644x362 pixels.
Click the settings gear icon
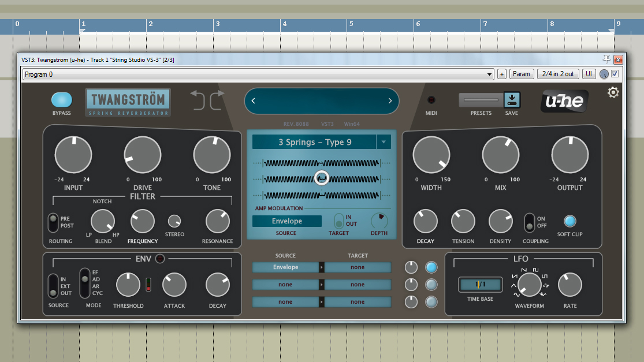coord(613,93)
